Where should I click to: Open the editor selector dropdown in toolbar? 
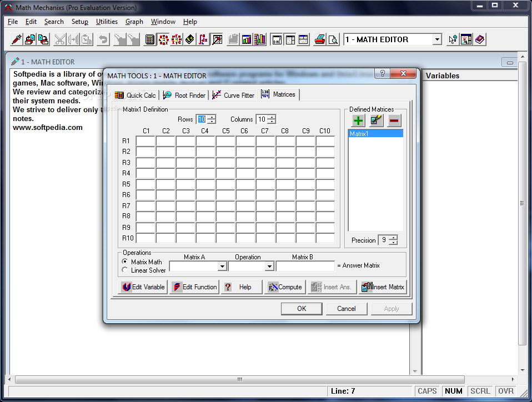[437, 39]
